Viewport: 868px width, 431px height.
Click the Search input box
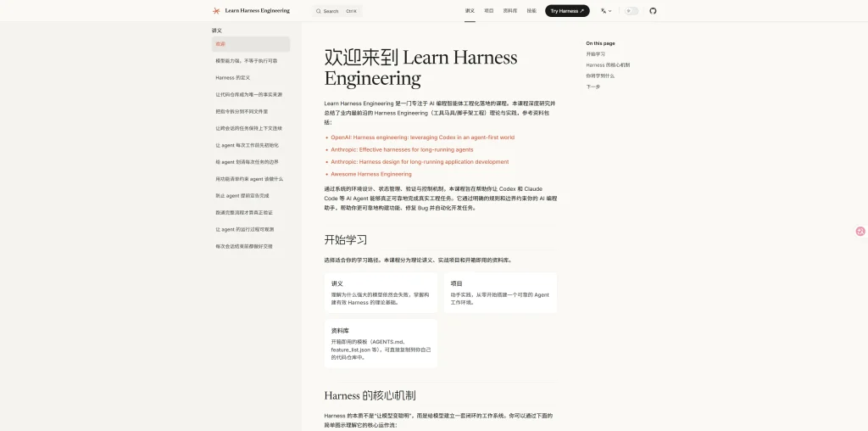tap(337, 11)
